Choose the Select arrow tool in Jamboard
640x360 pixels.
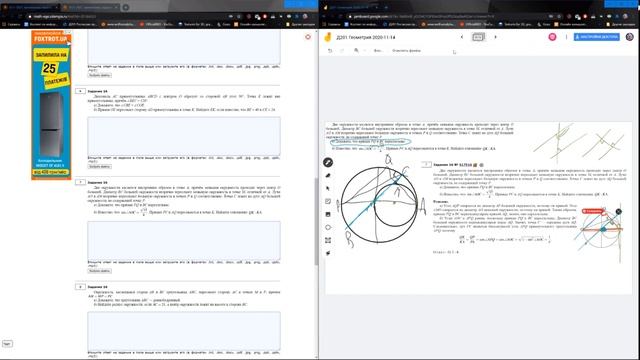[328, 189]
